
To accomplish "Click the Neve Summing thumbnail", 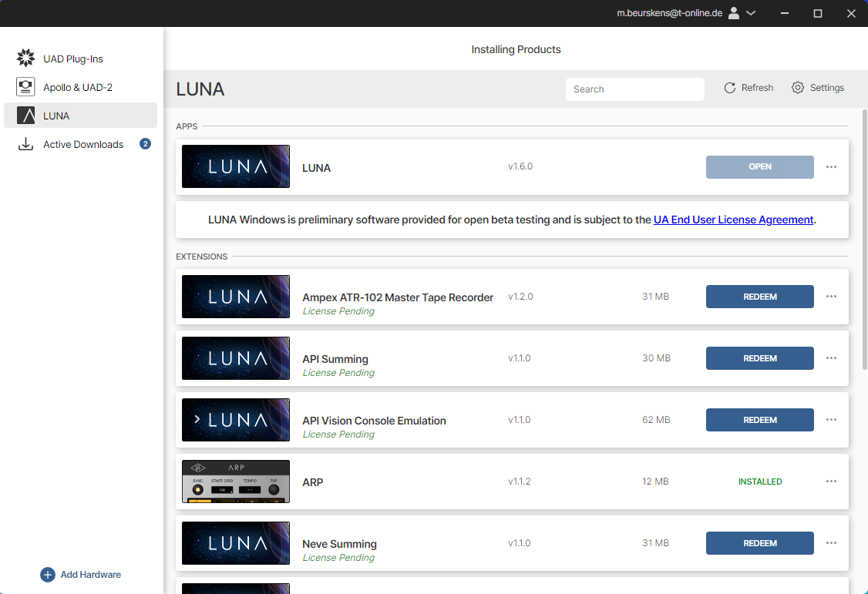I will click(x=236, y=543).
